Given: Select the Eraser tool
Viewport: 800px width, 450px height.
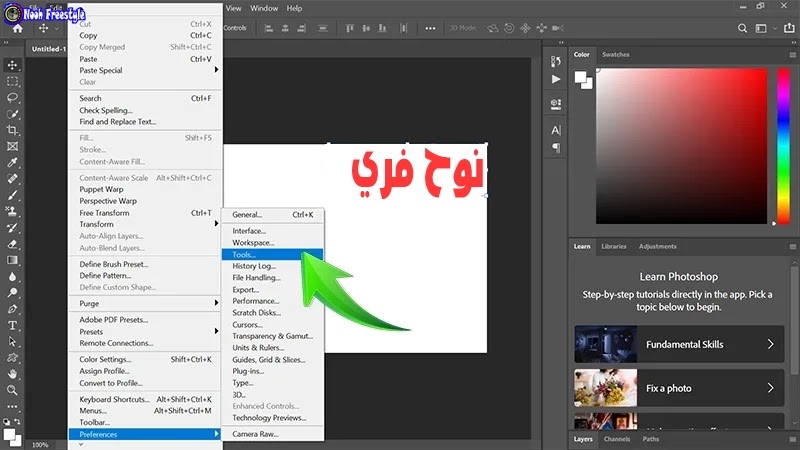Looking at the screenshot, I should pos(12,244).
